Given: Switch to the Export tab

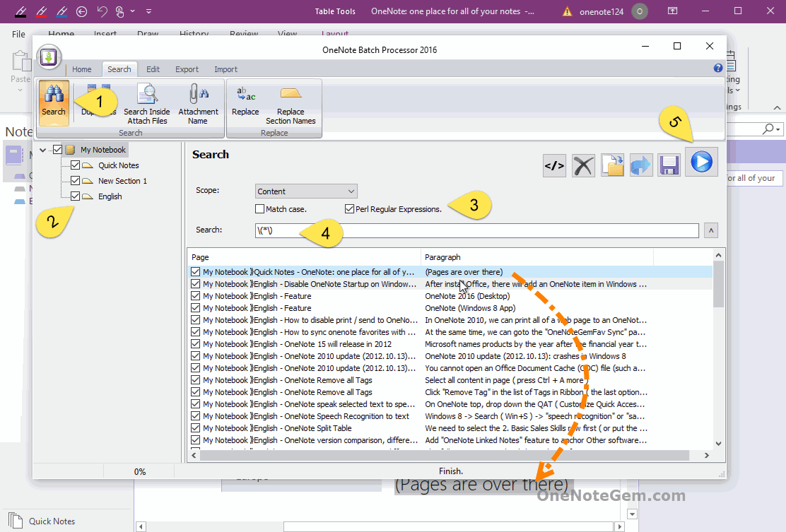Looking at the screenshot, I should 187,69.
